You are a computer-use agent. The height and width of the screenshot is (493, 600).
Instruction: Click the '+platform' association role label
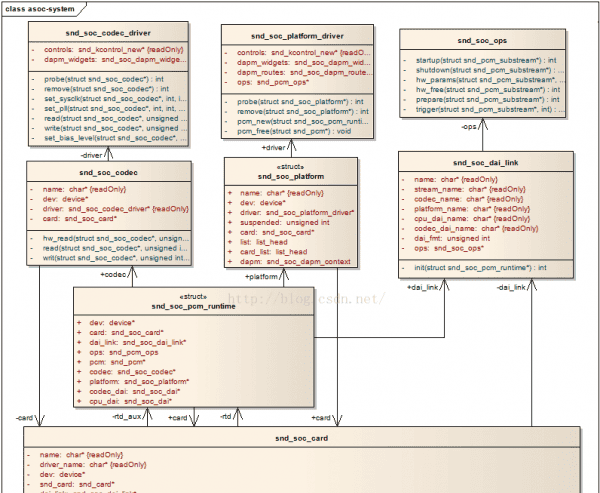[x=261, y=276]
